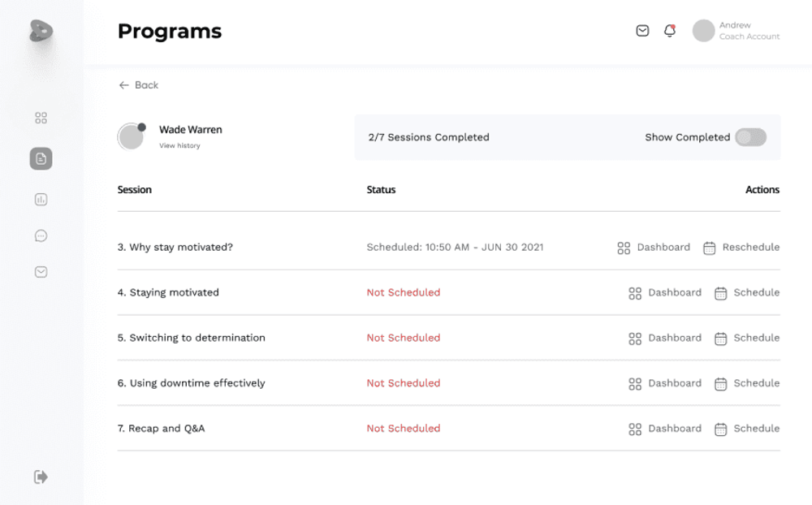The height and width of the screenshot is (505, 812).
Task: Select the 4. Staying motivated session
Action: coord(168,292)
